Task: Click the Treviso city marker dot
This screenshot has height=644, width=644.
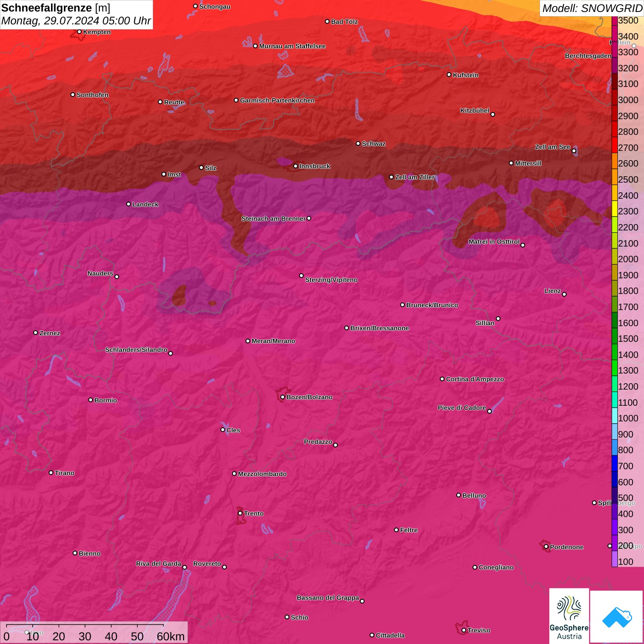Action: pos(464,630)
